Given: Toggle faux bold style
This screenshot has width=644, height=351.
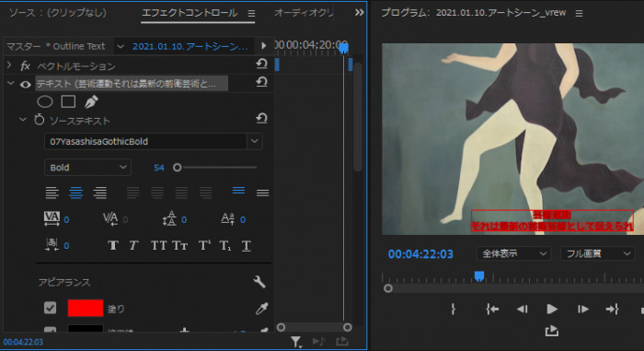Looking at the screenshot, I should click(x=113, y=246).
